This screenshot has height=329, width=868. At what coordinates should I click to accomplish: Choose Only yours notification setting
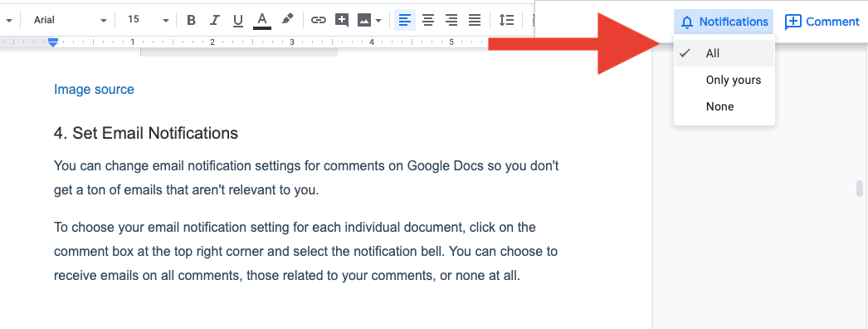pos(724,80)
